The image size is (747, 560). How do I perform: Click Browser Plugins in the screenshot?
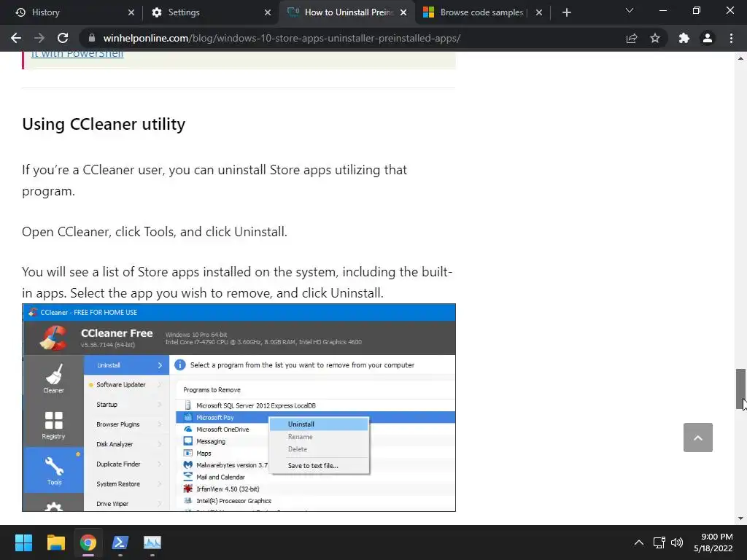(117, 424)
